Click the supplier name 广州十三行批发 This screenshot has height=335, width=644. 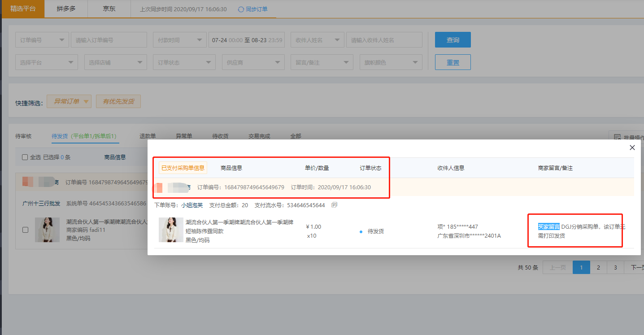(x=41, y=203)
